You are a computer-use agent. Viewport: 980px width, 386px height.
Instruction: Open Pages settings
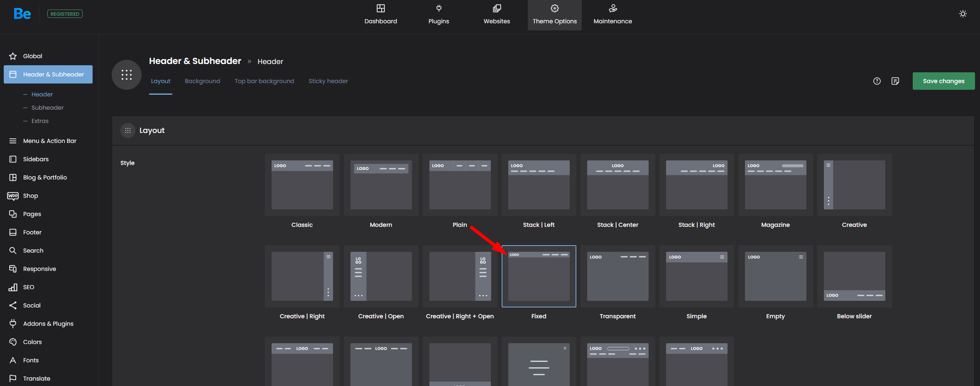click(48, 214)
